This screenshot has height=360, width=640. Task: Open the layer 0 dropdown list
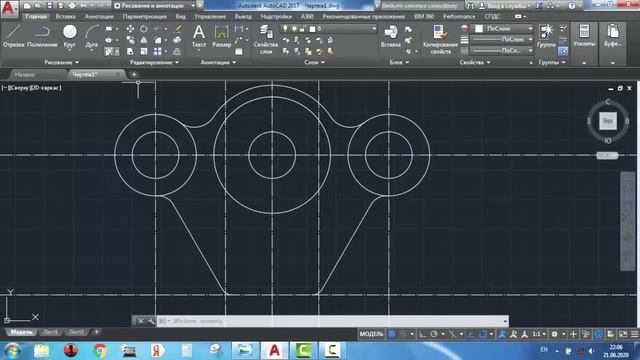[329, 29]
